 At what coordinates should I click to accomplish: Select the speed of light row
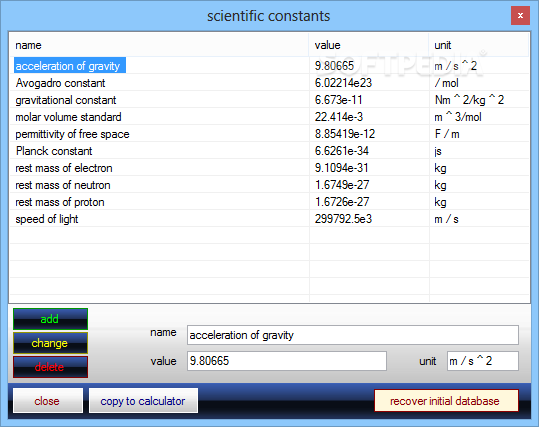point(270,219)
